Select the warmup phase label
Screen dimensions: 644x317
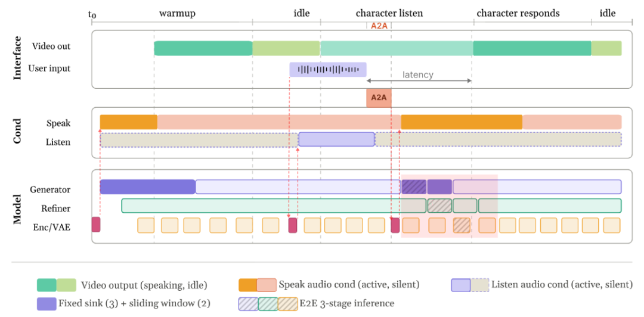177,13
